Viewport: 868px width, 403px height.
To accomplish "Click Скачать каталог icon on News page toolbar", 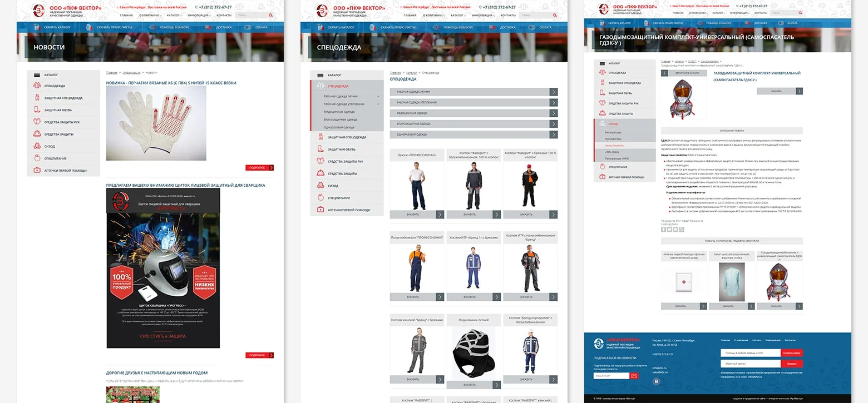I will coord(37,27).
